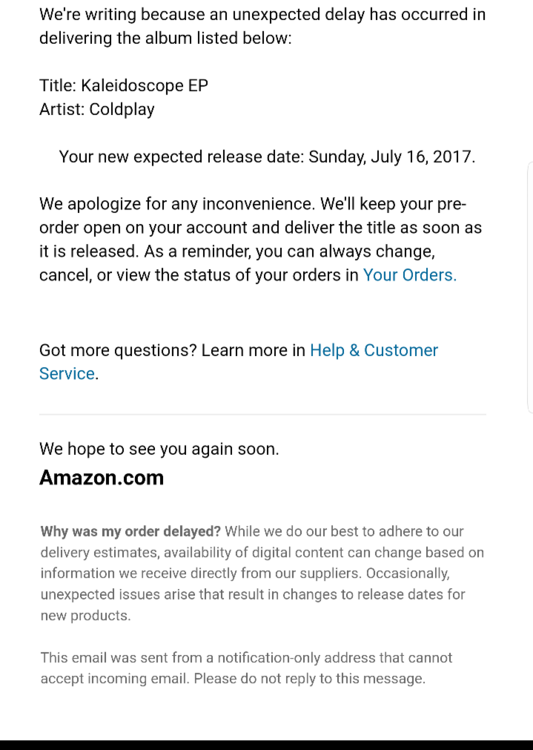Tap the opening 'We're writing because' line

tap(262, 14)
